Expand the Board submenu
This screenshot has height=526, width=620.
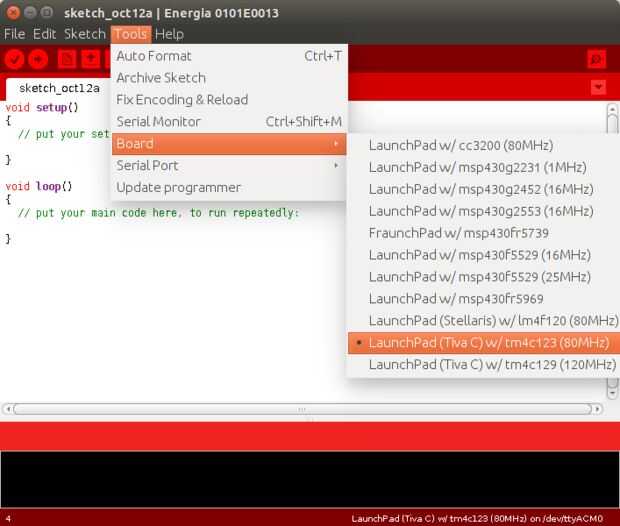point(229,144)
